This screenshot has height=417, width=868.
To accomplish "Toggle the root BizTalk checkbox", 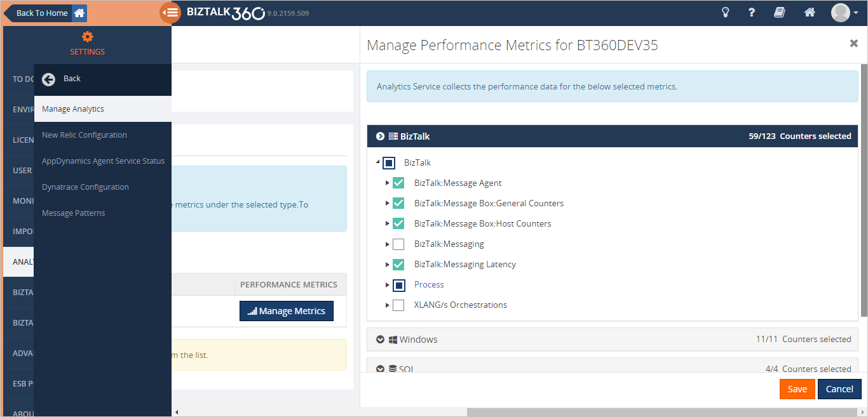I will (389, 163).
